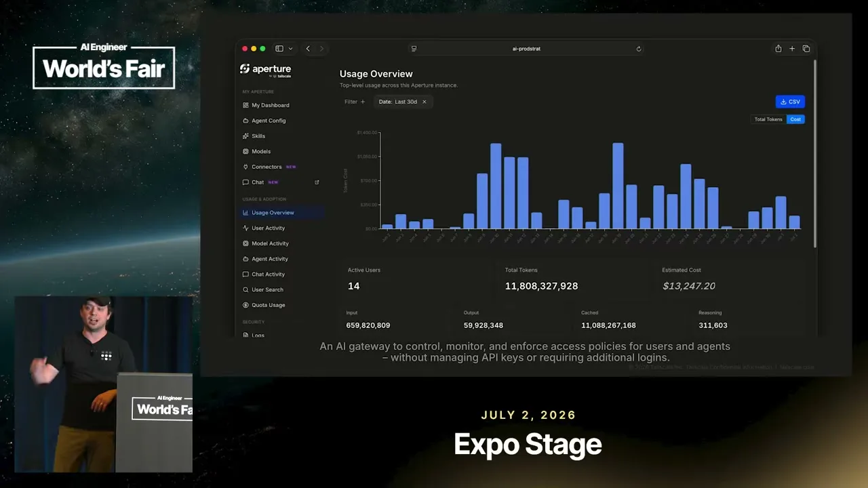Click the Input value 659,820,809
868x488 pixels.
click(368, 325)
